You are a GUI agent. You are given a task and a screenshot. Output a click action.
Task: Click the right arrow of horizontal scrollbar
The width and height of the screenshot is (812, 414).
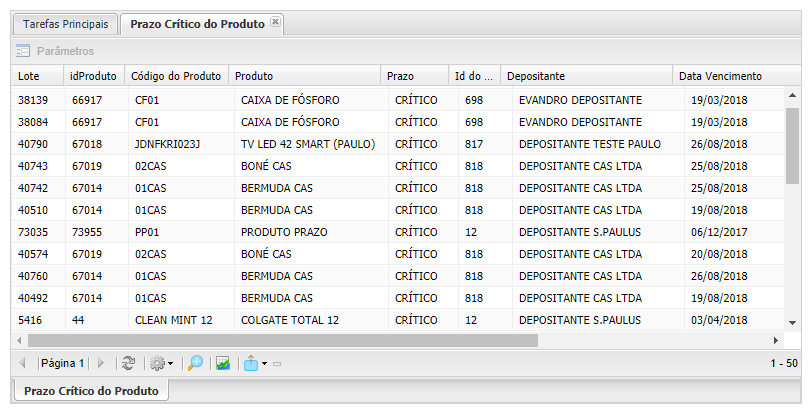[x=778, y=340]
